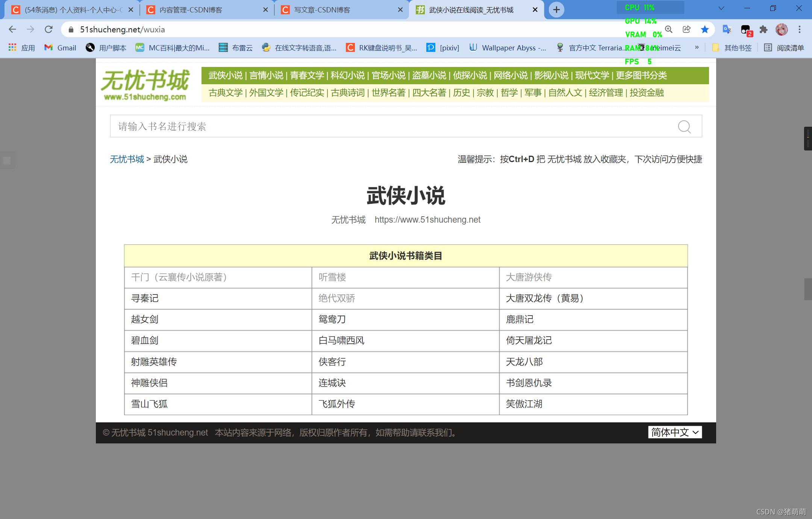
Task: Open the book 笑傲江湖
Action: [524, 404]
